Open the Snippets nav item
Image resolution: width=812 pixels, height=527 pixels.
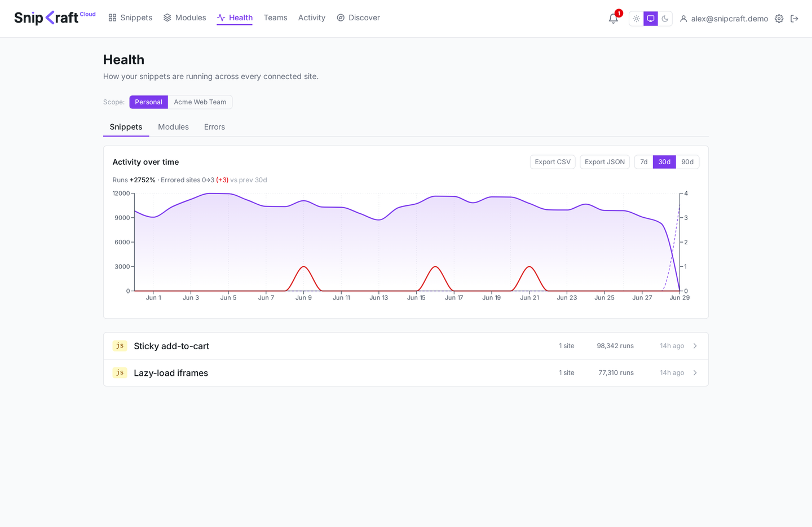(130, 17)
